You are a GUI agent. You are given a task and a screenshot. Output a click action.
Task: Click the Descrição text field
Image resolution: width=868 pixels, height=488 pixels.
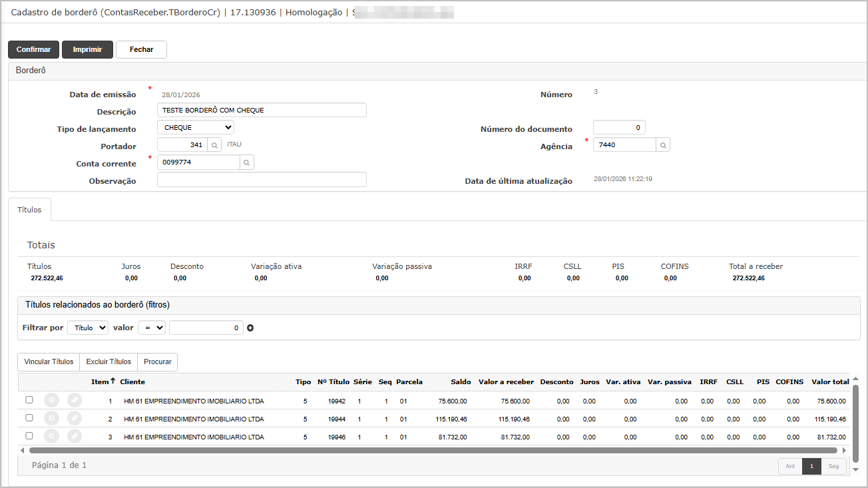(x=262, y=110)
